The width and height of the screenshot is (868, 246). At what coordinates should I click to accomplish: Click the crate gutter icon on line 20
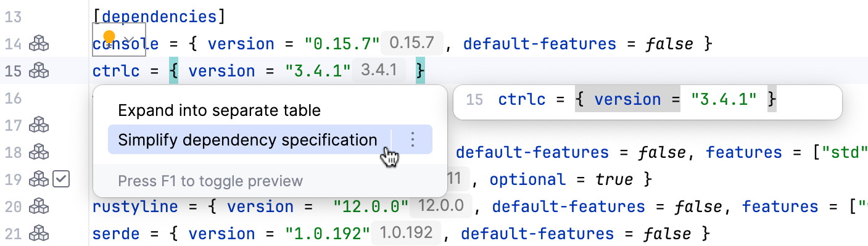39,207
